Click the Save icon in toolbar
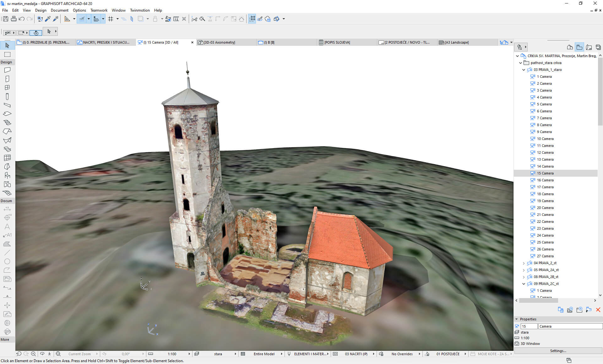Screen dimensions: 603x364 point(6,19)
